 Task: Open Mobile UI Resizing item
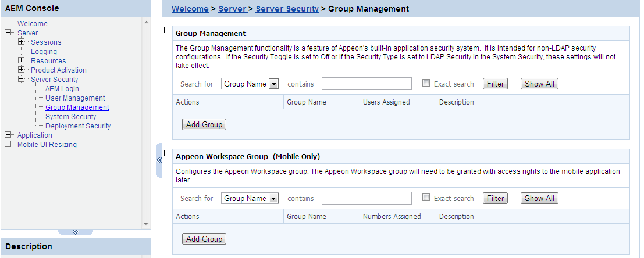pyautogui.click(x=47, y=144)
